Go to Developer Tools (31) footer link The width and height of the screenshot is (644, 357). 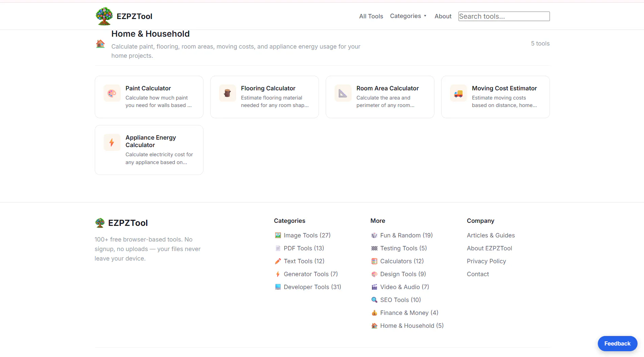(312, 287)
